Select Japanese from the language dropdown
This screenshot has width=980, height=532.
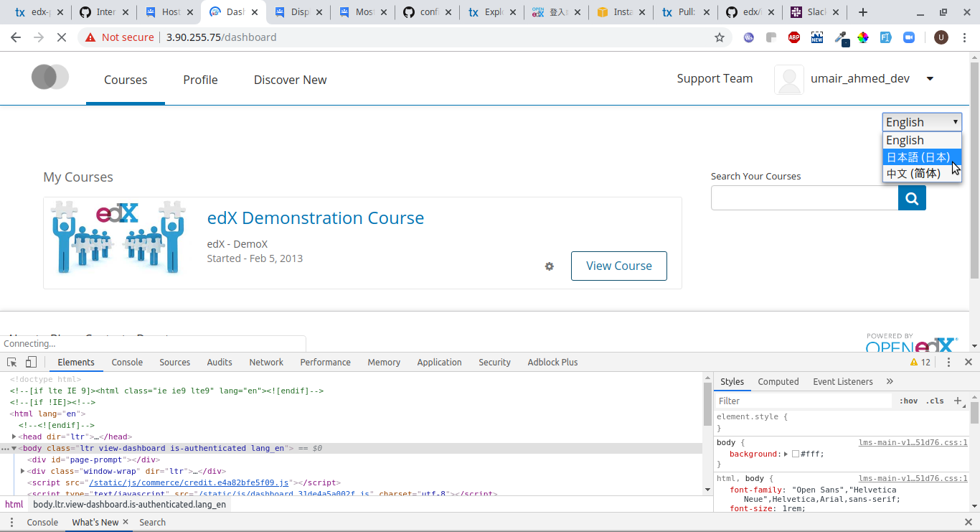(x=918, y=157)
